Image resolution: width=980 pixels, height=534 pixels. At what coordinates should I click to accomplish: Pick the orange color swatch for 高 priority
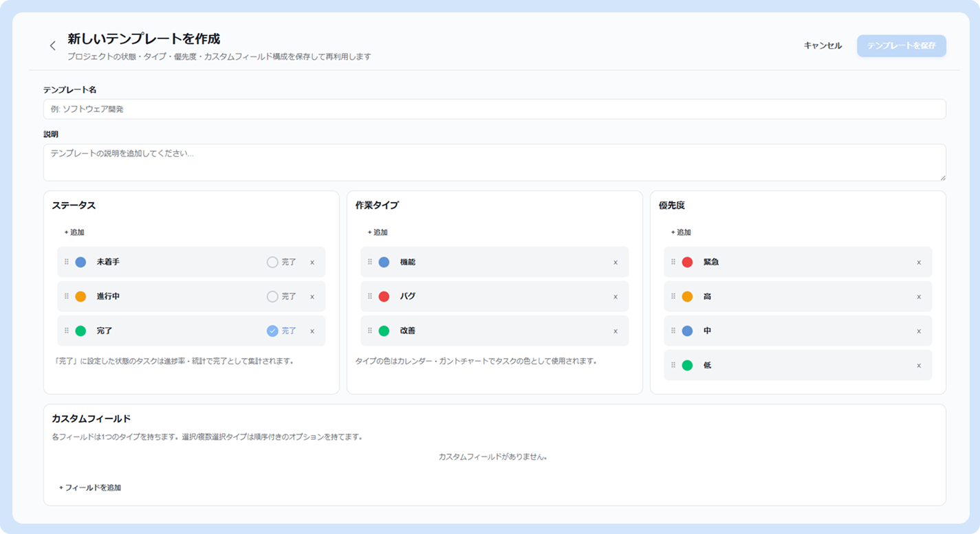point(687,296)
